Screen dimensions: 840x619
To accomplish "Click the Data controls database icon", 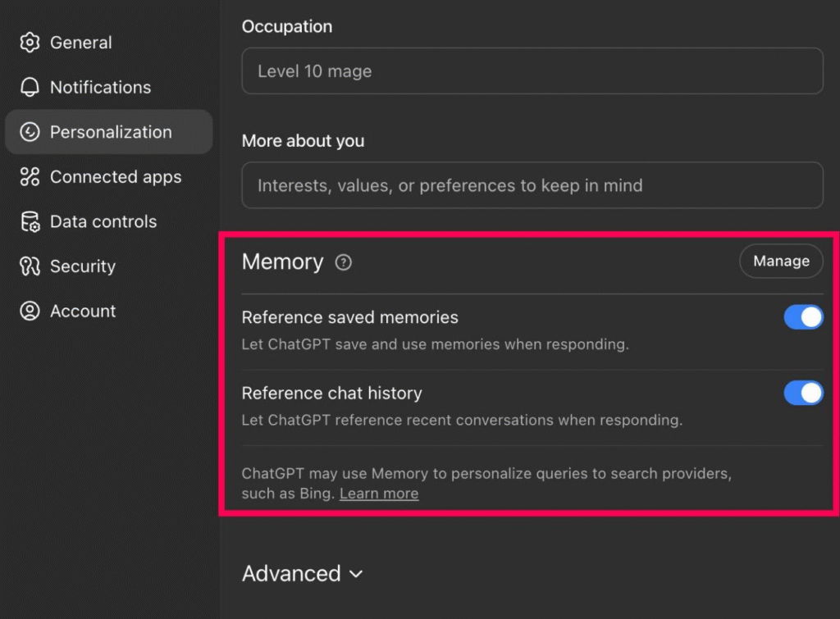I will (30, 221).
